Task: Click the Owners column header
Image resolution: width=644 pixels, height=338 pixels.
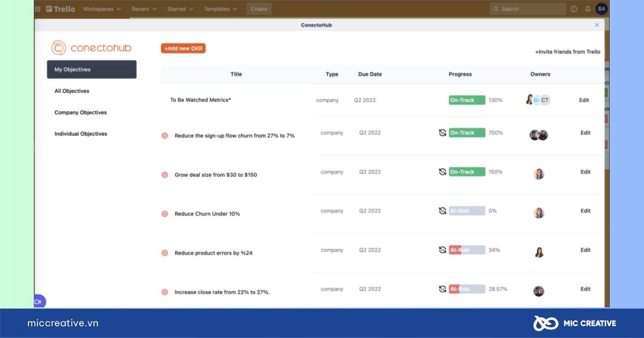Action: [x=540, y=75]
